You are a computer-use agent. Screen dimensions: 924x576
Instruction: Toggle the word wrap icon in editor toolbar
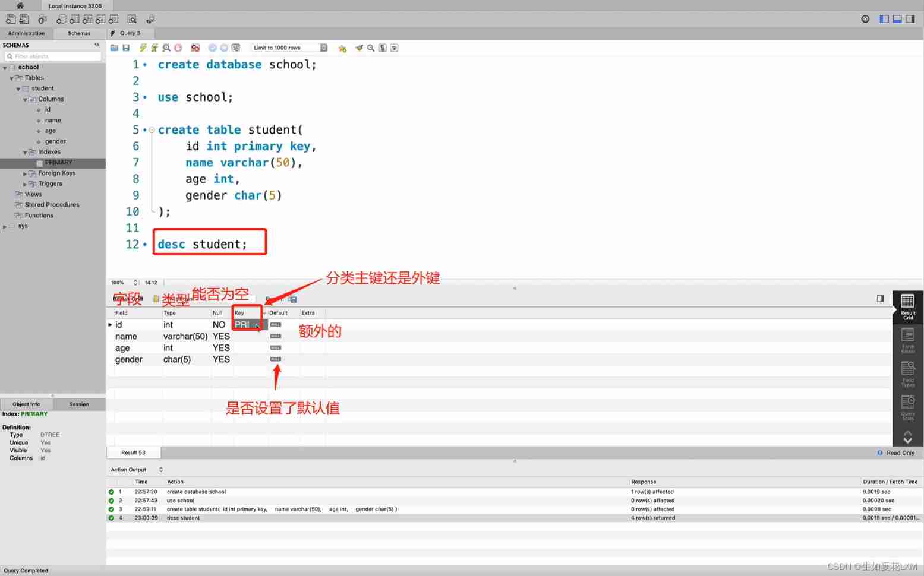click(394, 48)
